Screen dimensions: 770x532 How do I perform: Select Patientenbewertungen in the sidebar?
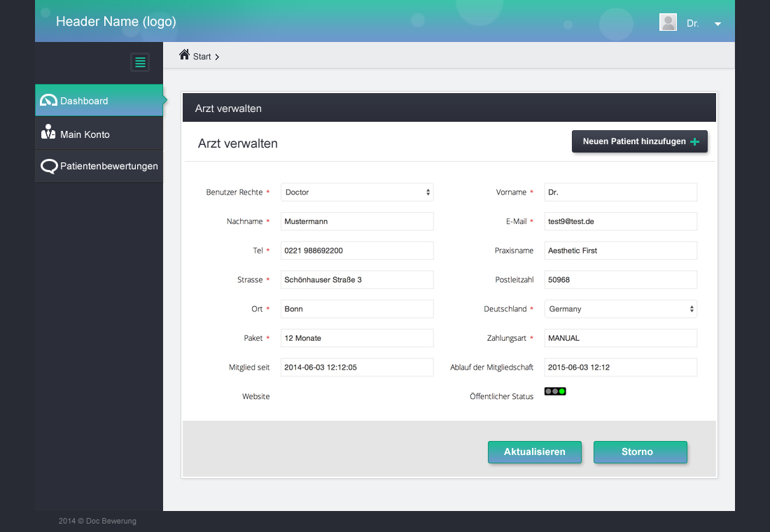[108, 167]
